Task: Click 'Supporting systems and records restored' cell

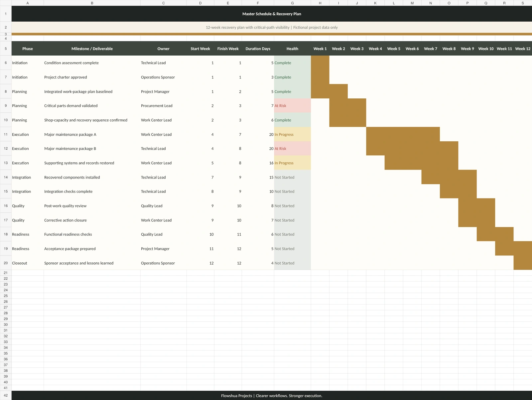Action: [92, 163]
